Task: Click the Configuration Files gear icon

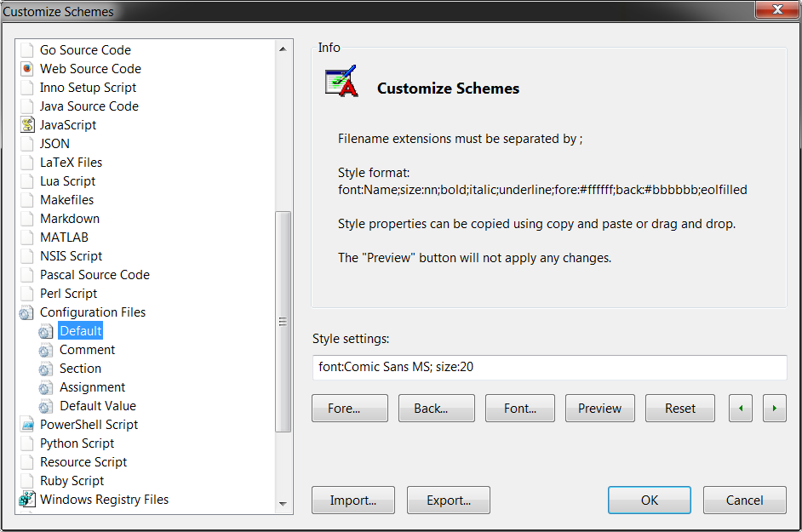Action: point(26,312)
